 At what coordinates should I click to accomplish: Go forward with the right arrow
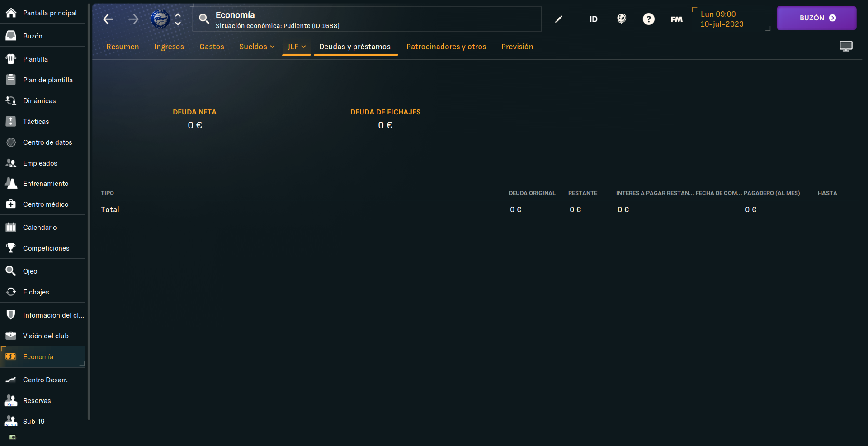(133, 19)
